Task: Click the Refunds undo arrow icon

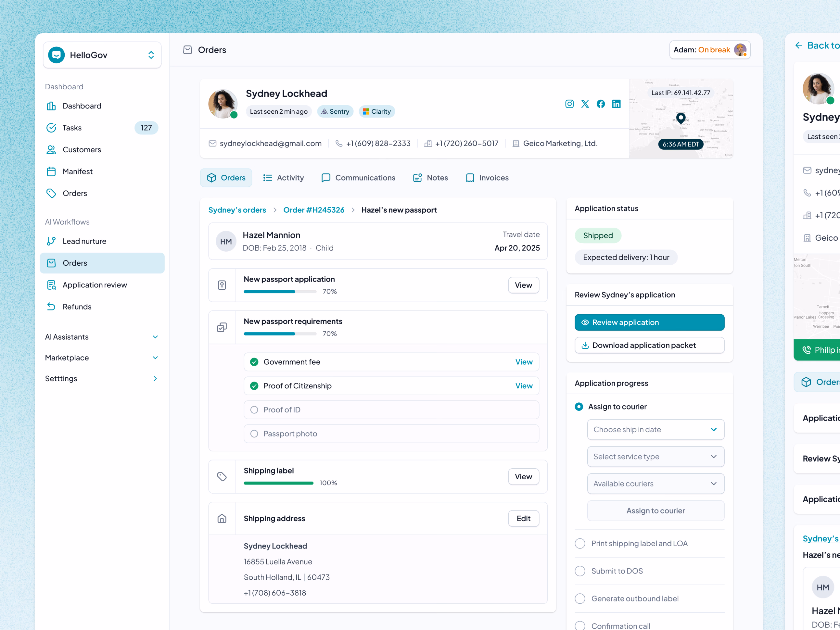Action: coord(51,307)
